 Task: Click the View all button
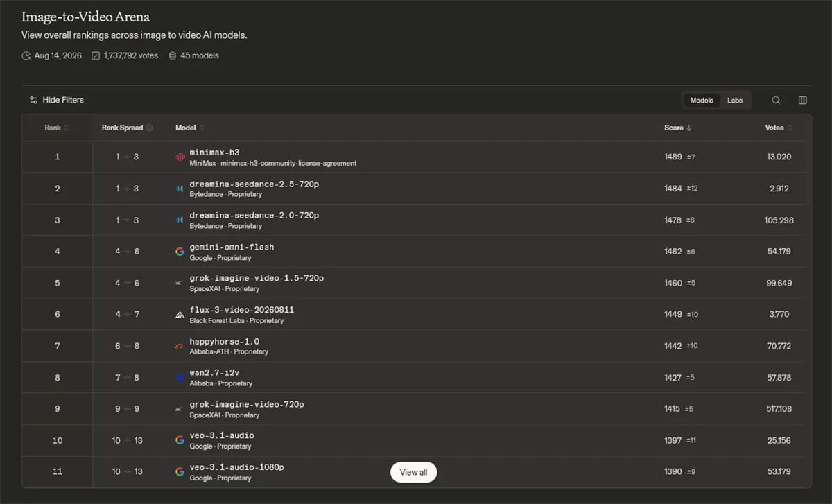click(413, 472)
